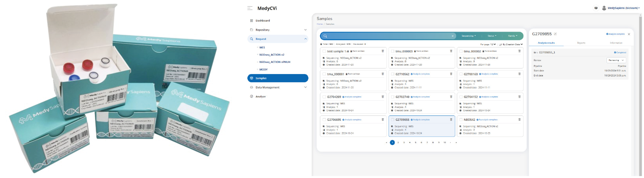The height and width of the screenshot is (178, 644).
Task: Delete the test sample 1 card
Action: [x=383, y=51]
